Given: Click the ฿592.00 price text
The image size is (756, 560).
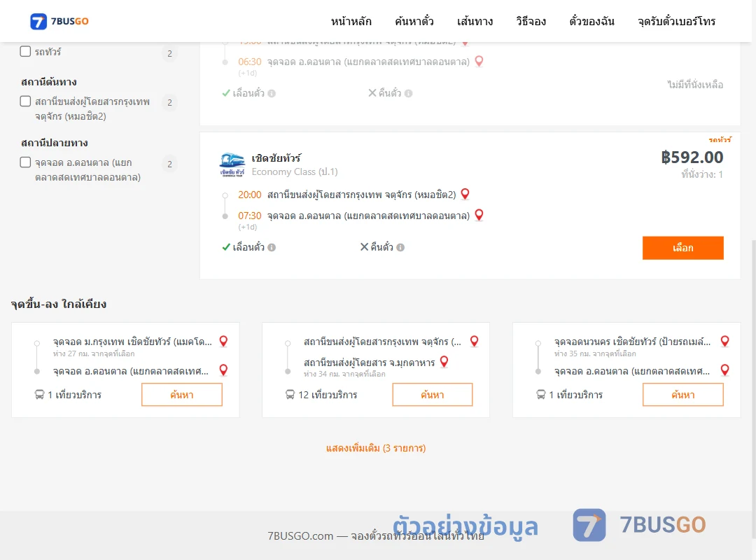Looking at the screenshot, I should [692, 157].
